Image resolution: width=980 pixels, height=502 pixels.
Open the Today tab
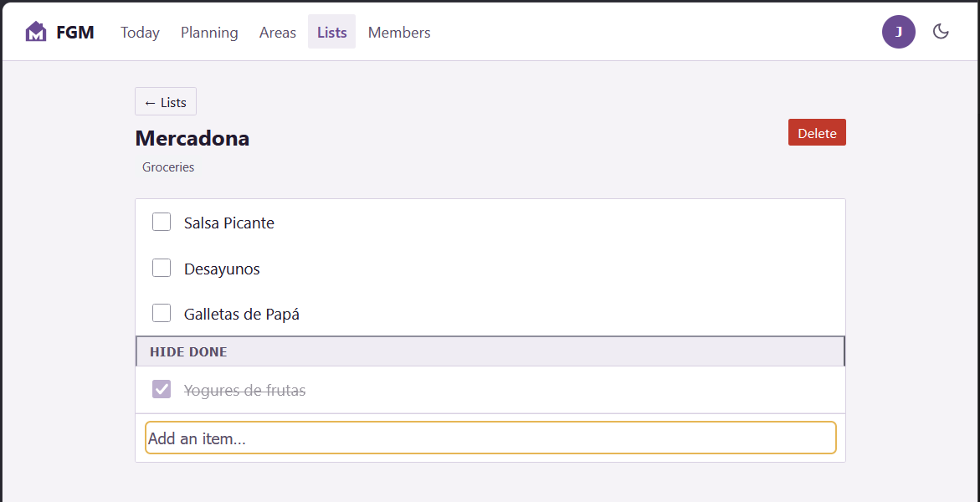[x=140, y=32]
